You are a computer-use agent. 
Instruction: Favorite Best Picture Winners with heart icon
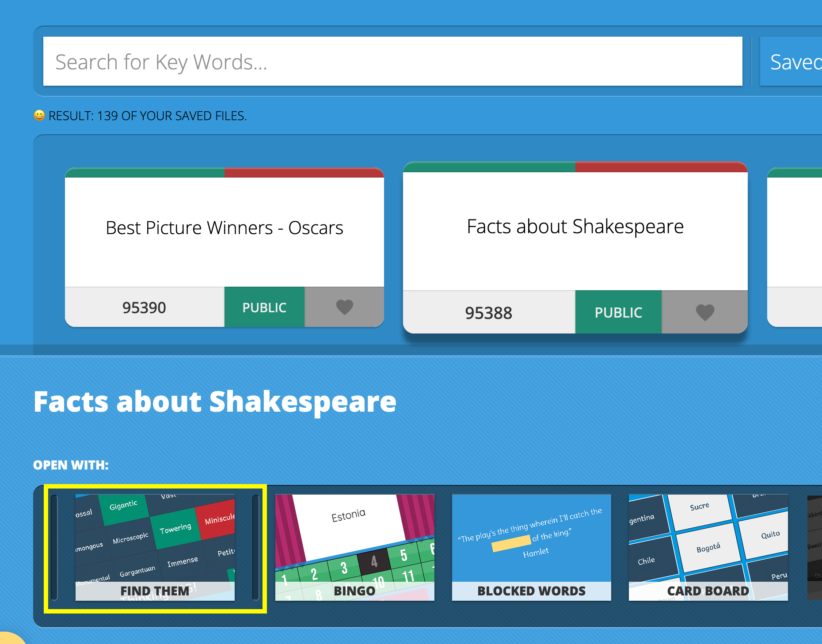tap(344, 307)
